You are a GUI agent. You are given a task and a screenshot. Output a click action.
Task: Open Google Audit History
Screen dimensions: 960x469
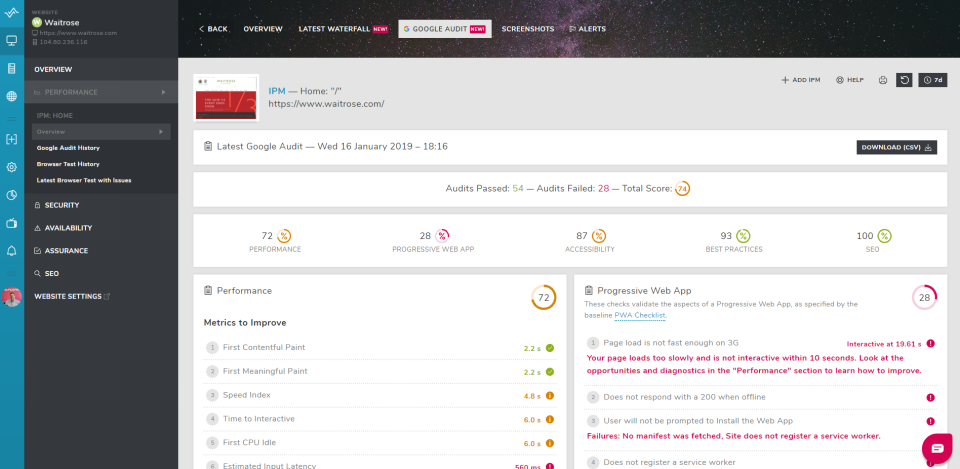[68, 148]
